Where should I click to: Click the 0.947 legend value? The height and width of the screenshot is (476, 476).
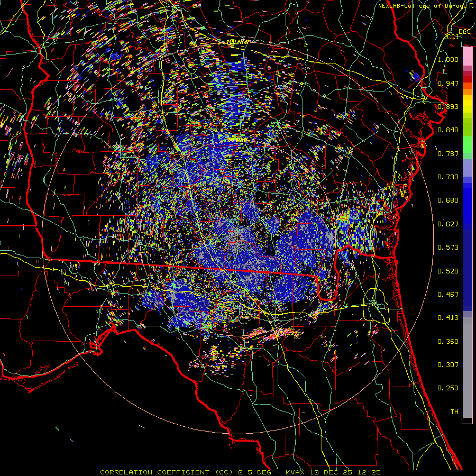click(x=448, y=83)
